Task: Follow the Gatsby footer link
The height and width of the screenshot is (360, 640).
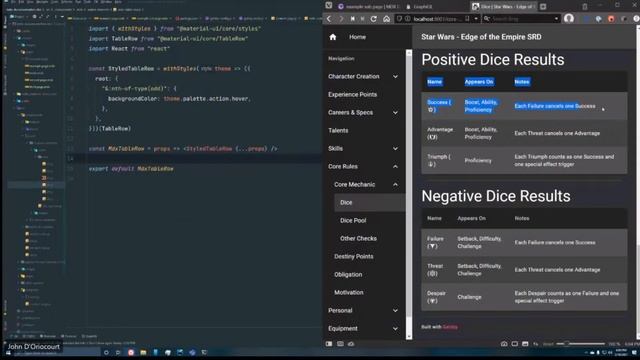Action: coord(450,327)
